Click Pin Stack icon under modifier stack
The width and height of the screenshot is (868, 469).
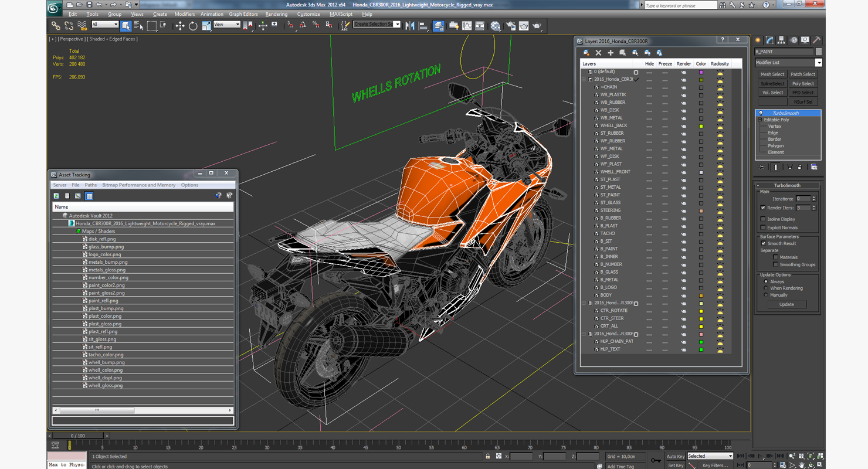pyautogui.click(x=762, y=167)
